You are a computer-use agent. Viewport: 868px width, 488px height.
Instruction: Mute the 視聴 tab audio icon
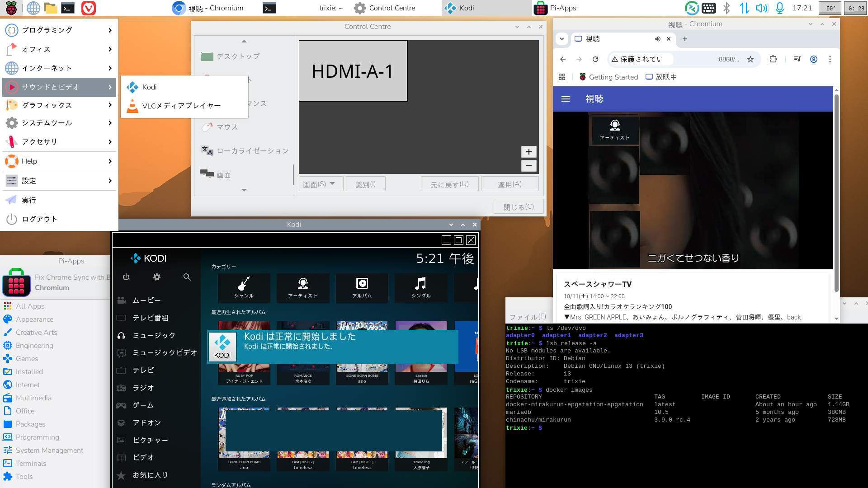tap(657, 39)
